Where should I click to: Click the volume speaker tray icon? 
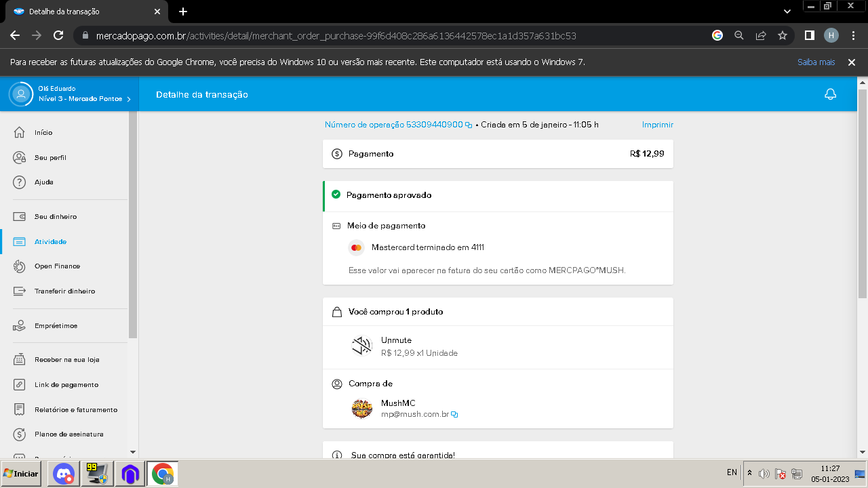click(764, 474)
